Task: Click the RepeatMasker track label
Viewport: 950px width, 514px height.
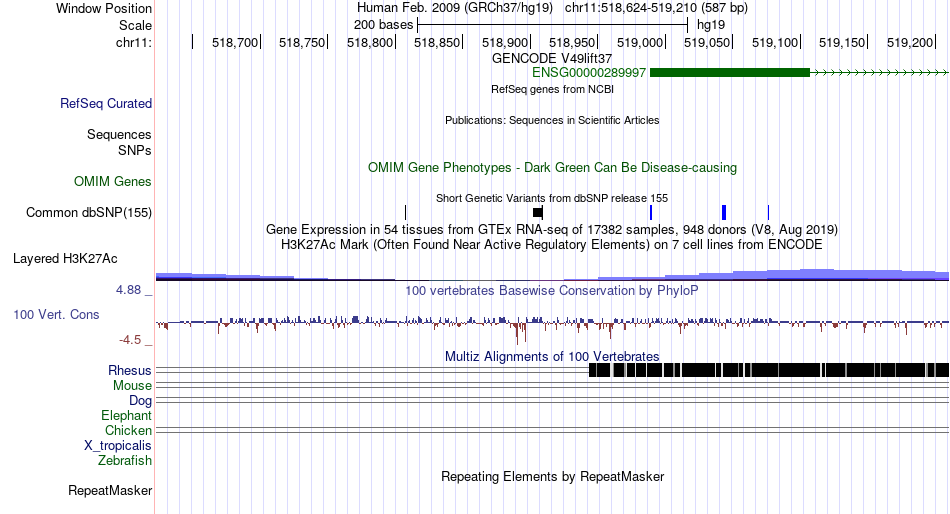Action: coord(110,490)
